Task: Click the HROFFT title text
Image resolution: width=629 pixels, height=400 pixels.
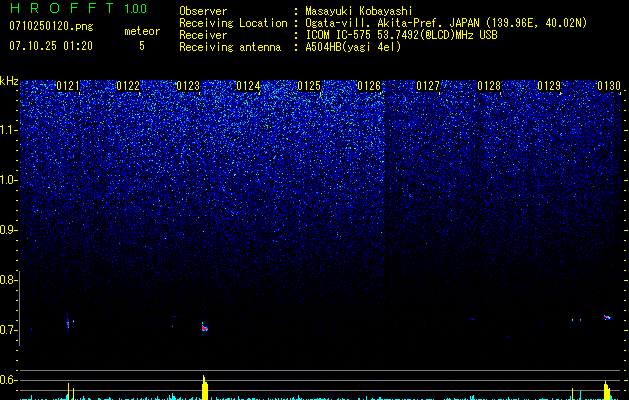Action: pyautogui.click(x=62, y=8)
